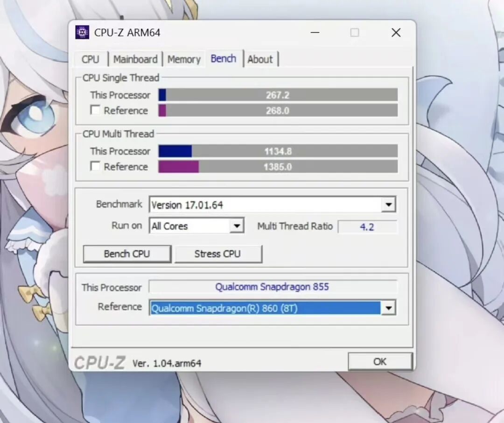The image size is (504, 423).
Task: Open the Run on All Cores dropdown
Action: (x=237, y=226)
